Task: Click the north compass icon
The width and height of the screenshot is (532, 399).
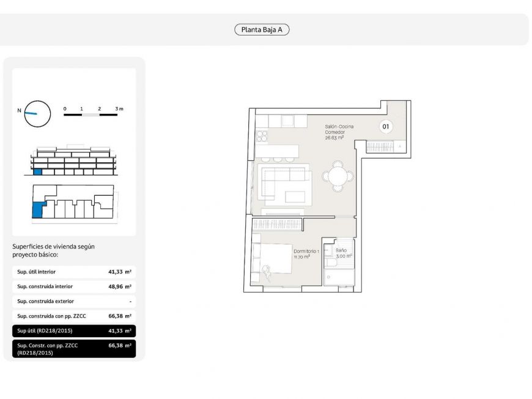Action: pyautogui.click(x=37, y=113)
